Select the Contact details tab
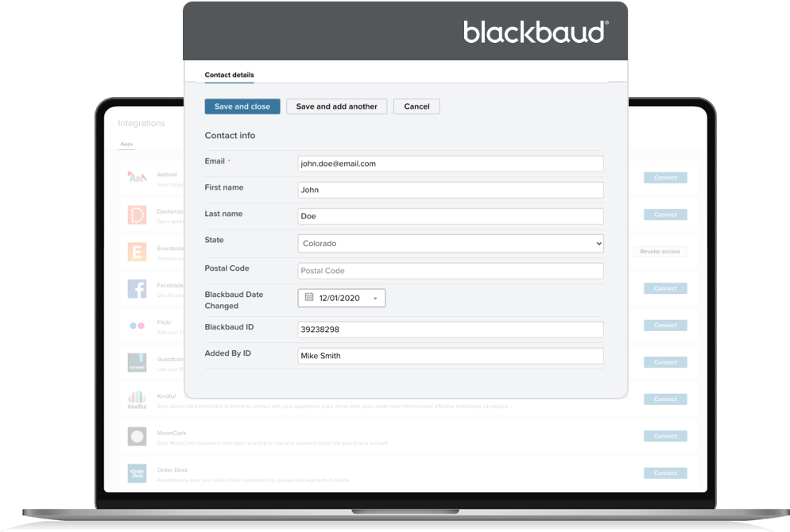Screen dimensions: 790x532 (x=229, y=75)
